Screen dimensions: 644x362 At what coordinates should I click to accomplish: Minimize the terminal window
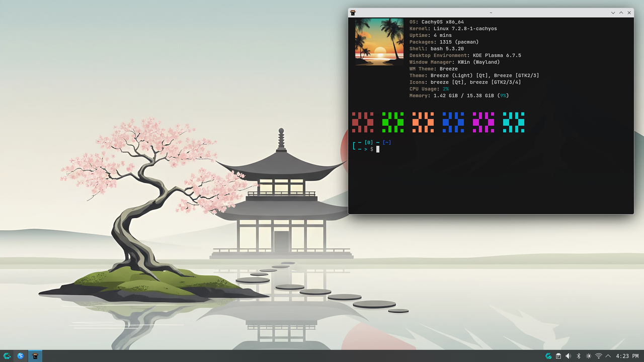click(x=613, y=13)
